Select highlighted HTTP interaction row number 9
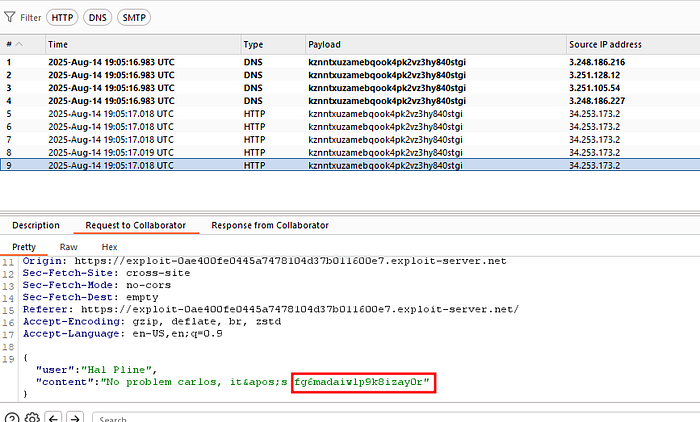The image size is (700, 422). pos(350,165)
